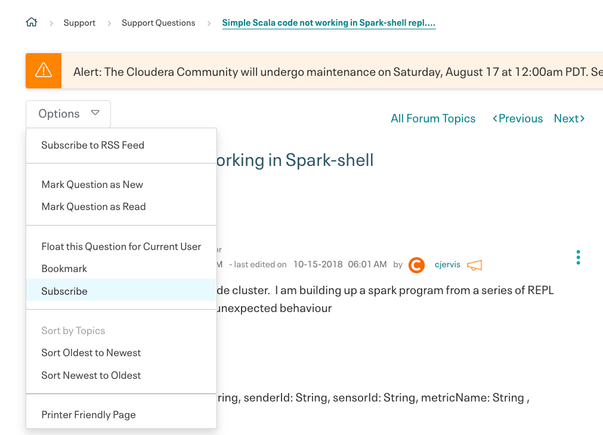Image resolution: width=603 pixels, height=435 pixels.
Task: Collapse the Options dropdown menu
Action: [x=68, y=114]
